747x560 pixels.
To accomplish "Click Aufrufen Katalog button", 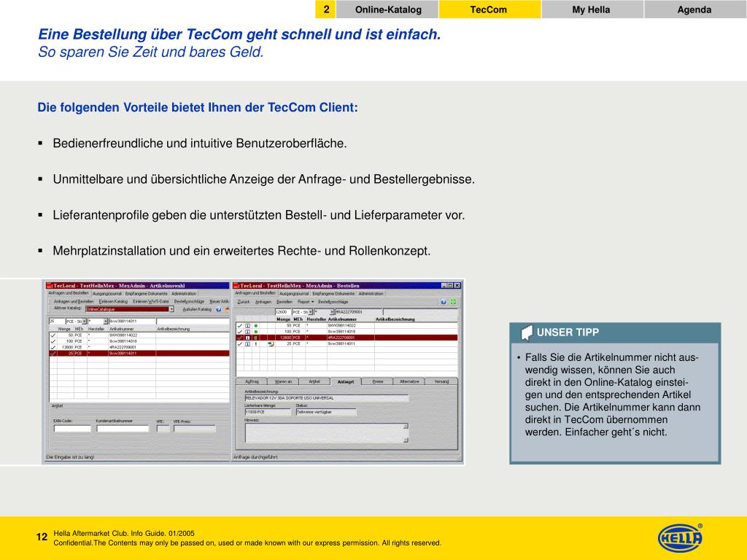I will click(x=197, y=309).
